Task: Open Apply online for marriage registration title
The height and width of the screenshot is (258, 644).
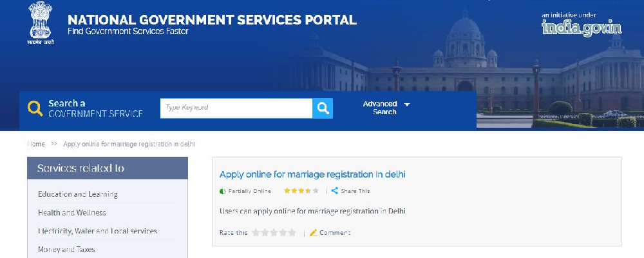Action: click(312, 174)
